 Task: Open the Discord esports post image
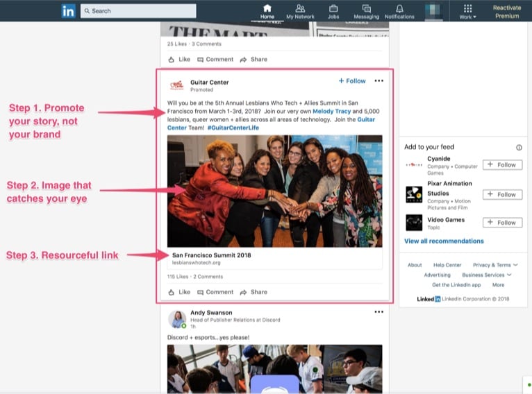274,369
